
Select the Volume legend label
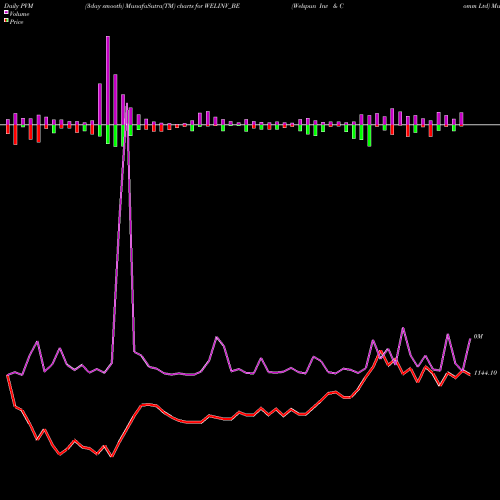(x=19, y=14)
